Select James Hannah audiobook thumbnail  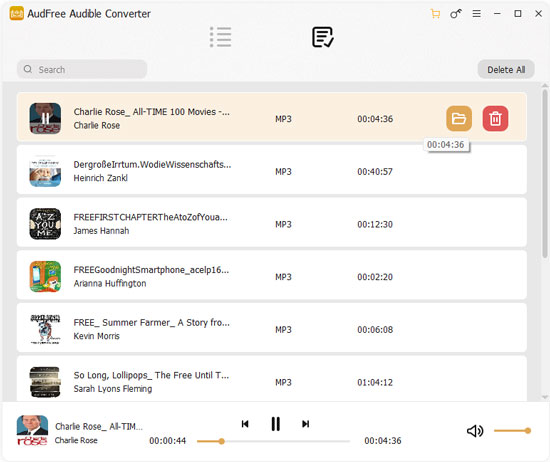(45, 224)
